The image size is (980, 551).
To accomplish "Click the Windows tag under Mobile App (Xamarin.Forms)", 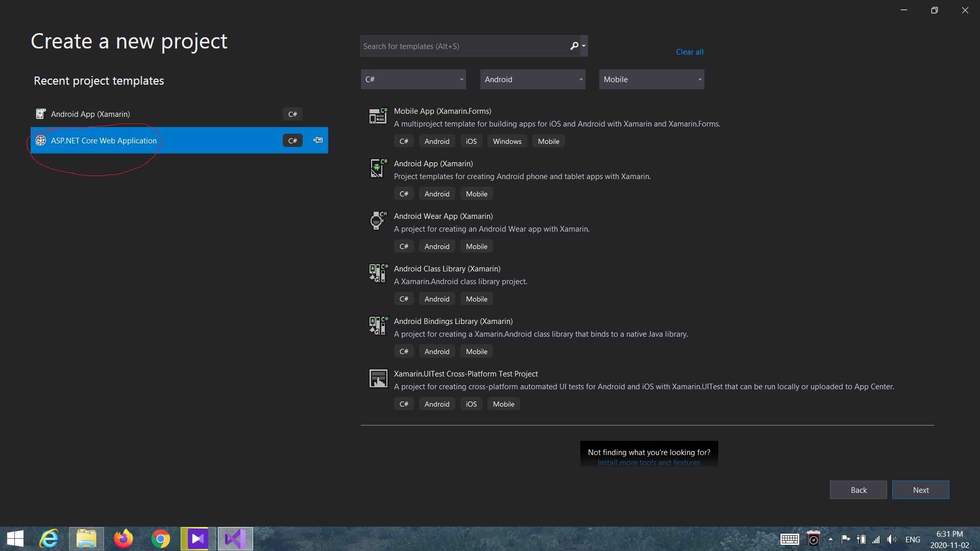I will 507,141.
